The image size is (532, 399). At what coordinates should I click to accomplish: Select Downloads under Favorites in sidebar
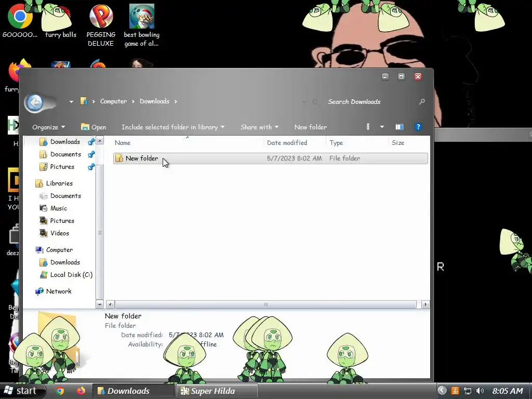pos(65,142)
